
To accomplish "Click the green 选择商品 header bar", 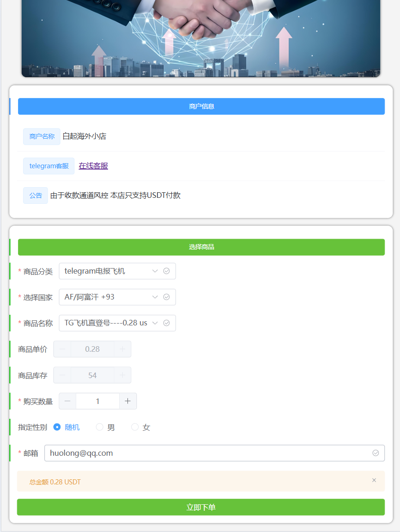I will click(x=201, y=247).
